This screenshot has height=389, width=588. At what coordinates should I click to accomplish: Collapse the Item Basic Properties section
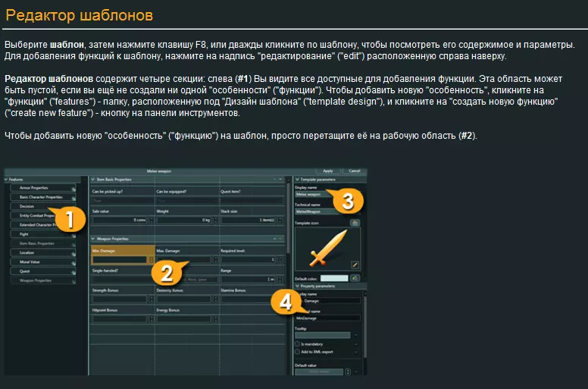93,179
